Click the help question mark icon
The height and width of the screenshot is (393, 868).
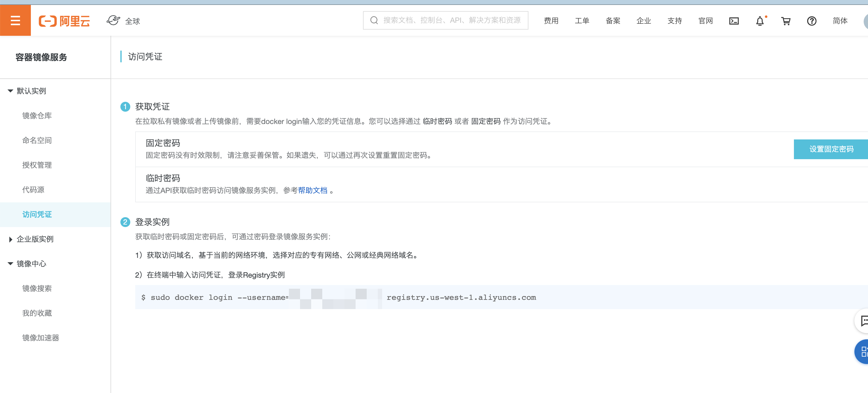(x=812, y=21)
